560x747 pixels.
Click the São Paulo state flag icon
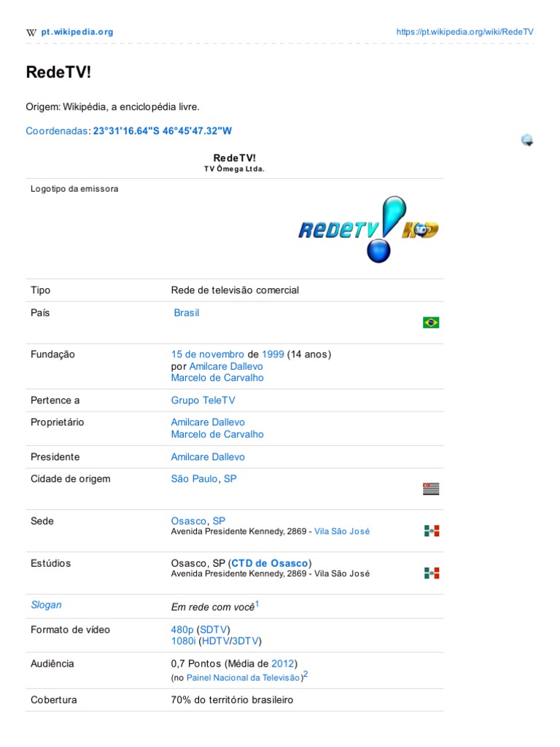point(431,489)
